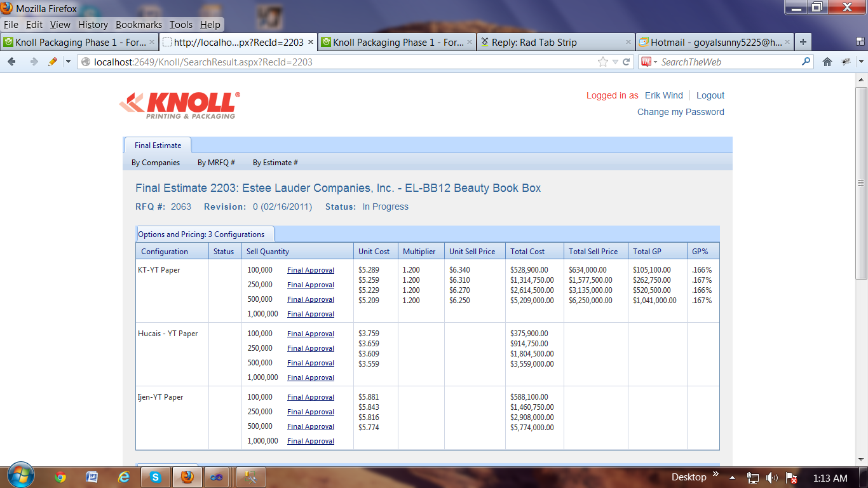Click the network icon in the system tray
The height and width of the screenshot is (488, 868).
[753, 478]
